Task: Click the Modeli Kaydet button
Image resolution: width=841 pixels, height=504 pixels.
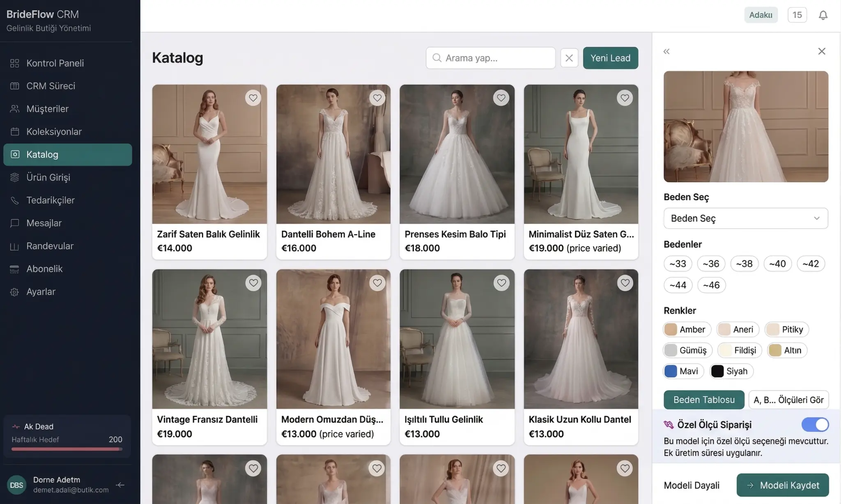Action: click(783, 485)
